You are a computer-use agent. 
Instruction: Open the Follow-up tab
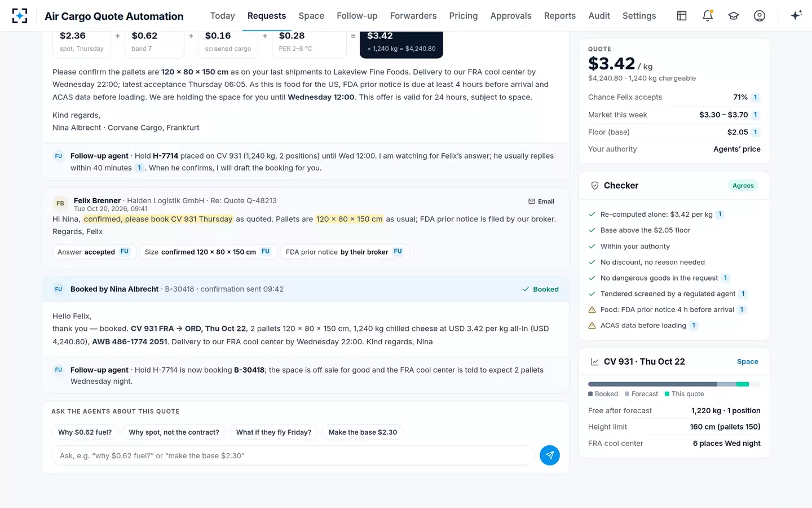click(x=357, y=16)
